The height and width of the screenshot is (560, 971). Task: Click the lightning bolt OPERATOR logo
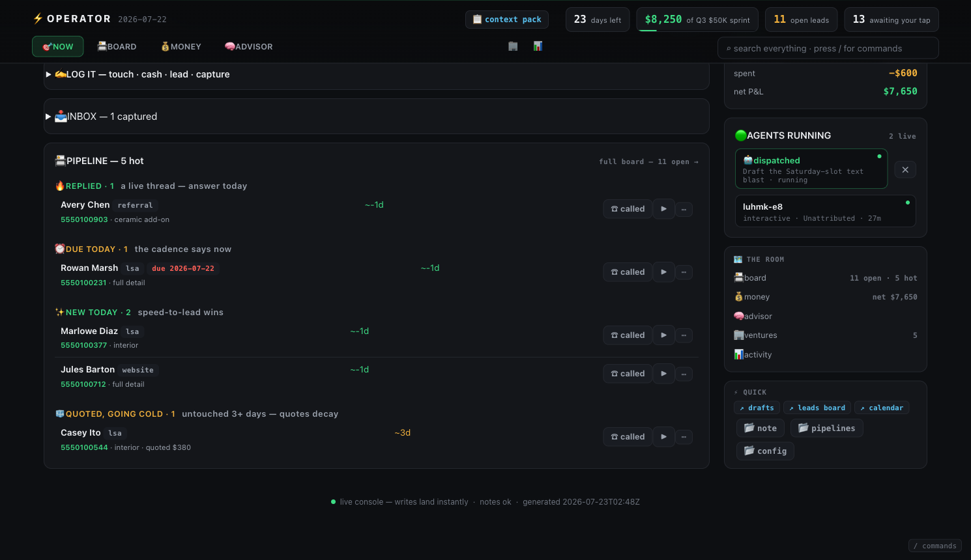[72, 19]
